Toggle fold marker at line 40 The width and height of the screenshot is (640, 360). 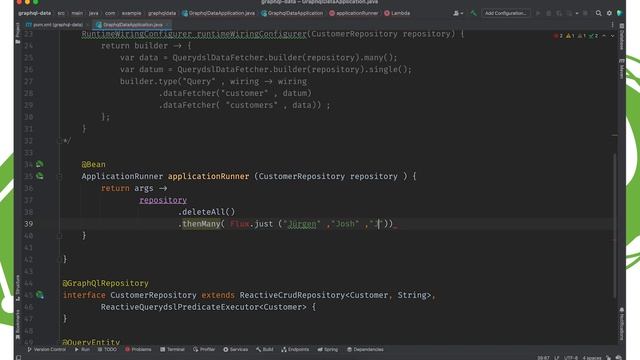[x=60, y=236]
